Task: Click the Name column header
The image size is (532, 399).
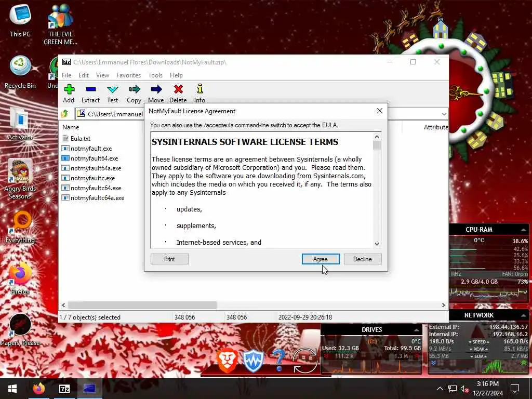Action: [71, 127]
